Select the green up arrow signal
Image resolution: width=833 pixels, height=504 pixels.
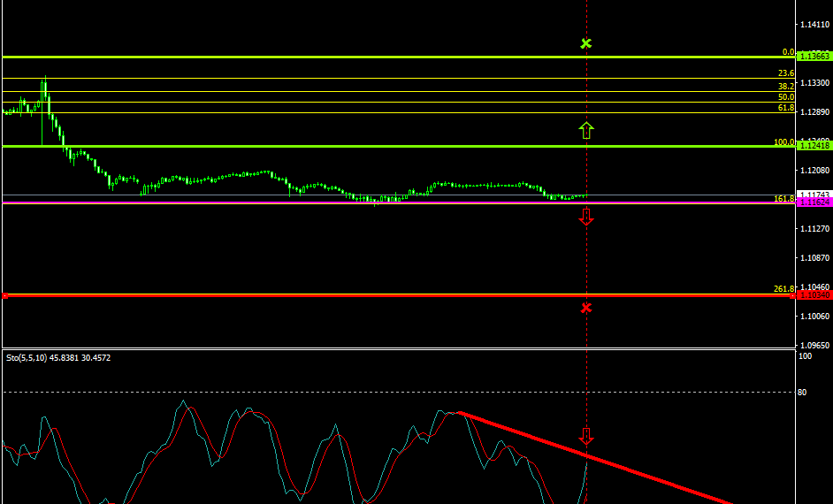(585, 131)
